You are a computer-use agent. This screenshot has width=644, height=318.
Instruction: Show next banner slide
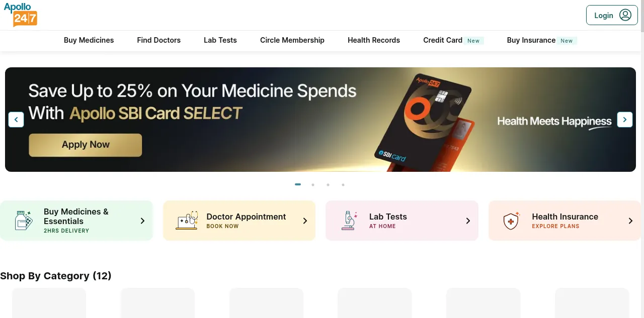point(625,120)
